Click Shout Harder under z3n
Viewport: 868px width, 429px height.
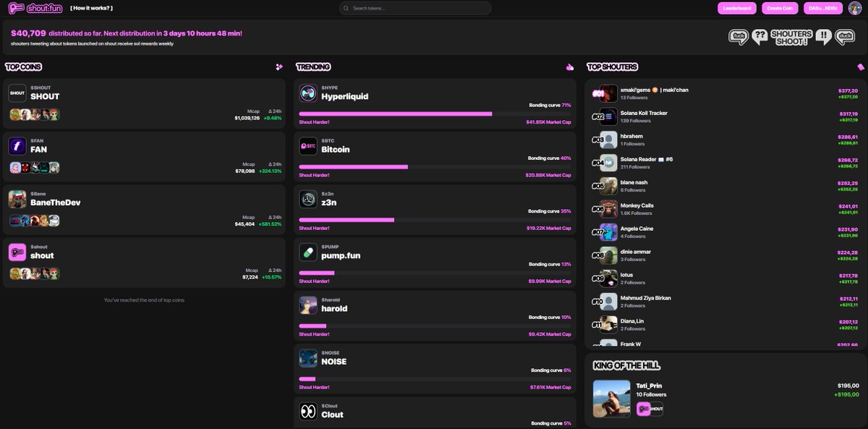coord(314,228)
